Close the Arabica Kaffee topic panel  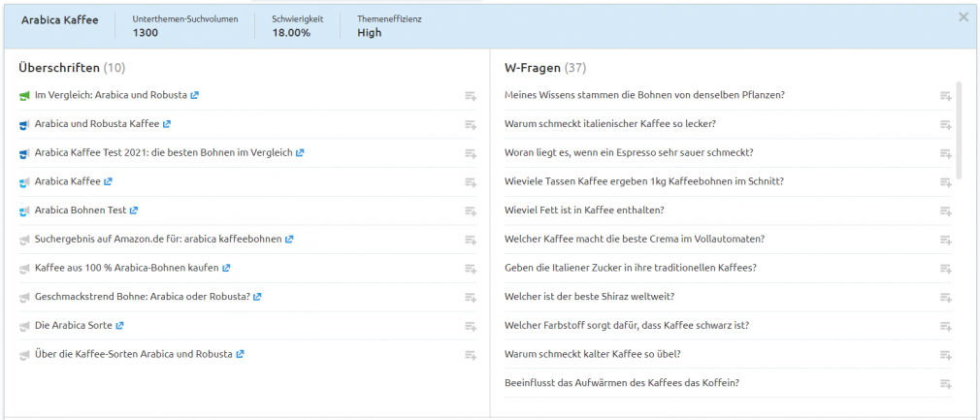point(964,17)
